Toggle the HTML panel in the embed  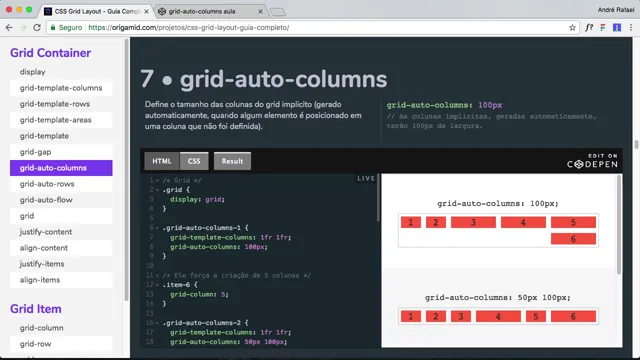click(x=162, y=161)
